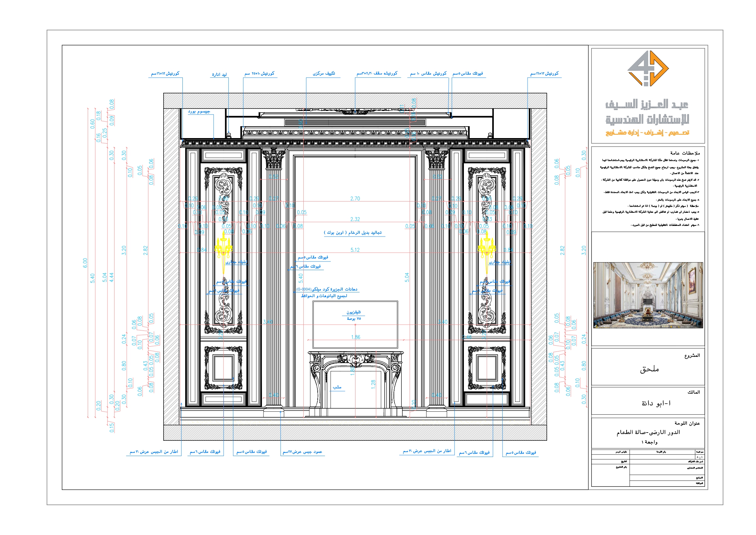Click the company logo in the title block

(x=648, y=68)
